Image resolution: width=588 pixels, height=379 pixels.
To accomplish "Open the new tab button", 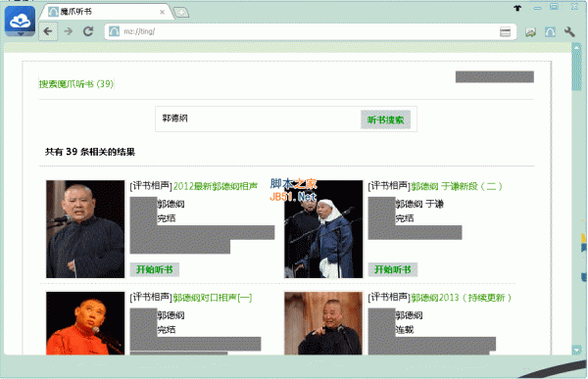I will [x=181, y=13].
